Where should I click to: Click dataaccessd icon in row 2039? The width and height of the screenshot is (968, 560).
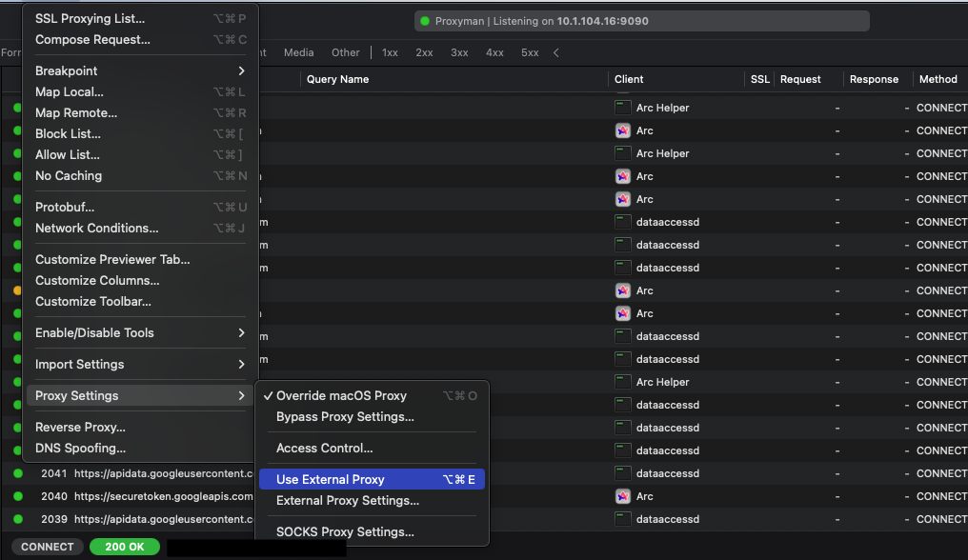(623, 519)
